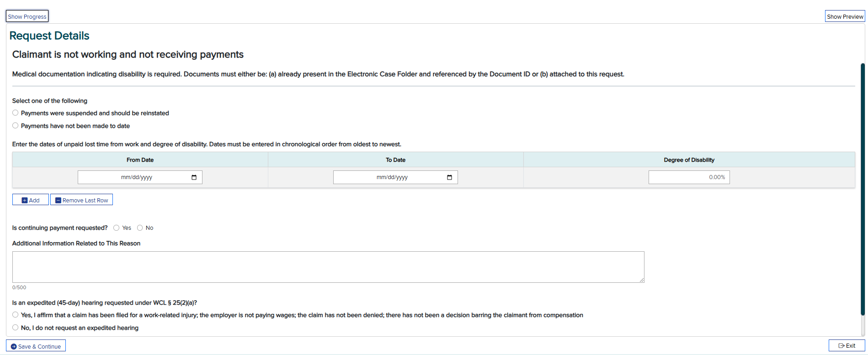868x355 pixels.
Task: Click the Show Preview button
Action: point(845,16)
